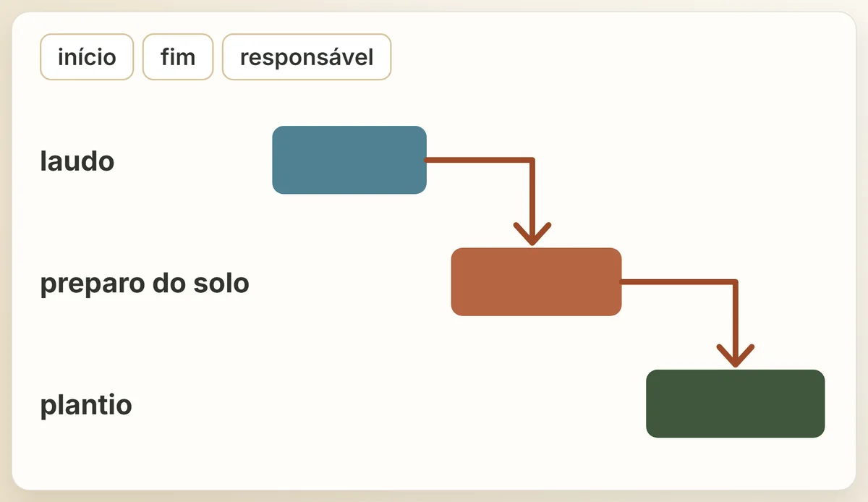This screenshot has height=502, width=868.
Task: Click the preparo do solo row label
Action: [145, 283]
